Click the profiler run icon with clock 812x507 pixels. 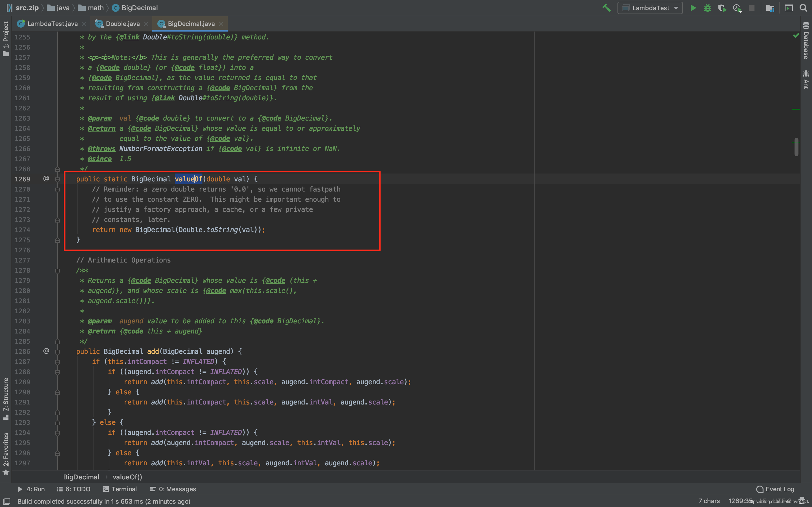tap(737, 8)
